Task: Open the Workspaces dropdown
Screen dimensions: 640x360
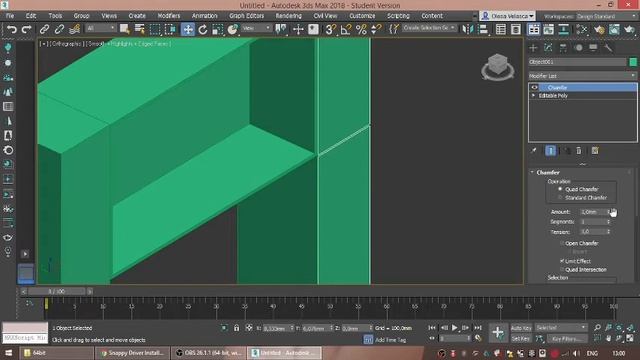Action: click(605, 16)
